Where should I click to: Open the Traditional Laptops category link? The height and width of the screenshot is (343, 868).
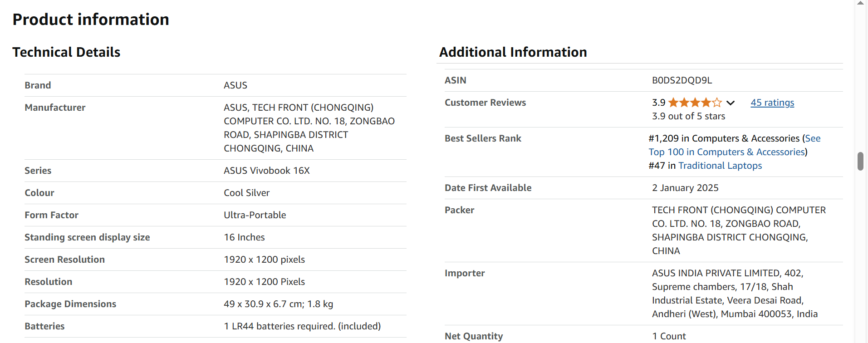[720, 166]
